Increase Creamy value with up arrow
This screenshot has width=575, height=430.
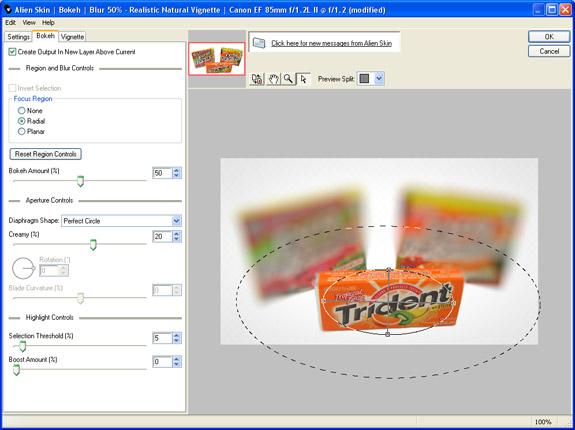(177, 234)
